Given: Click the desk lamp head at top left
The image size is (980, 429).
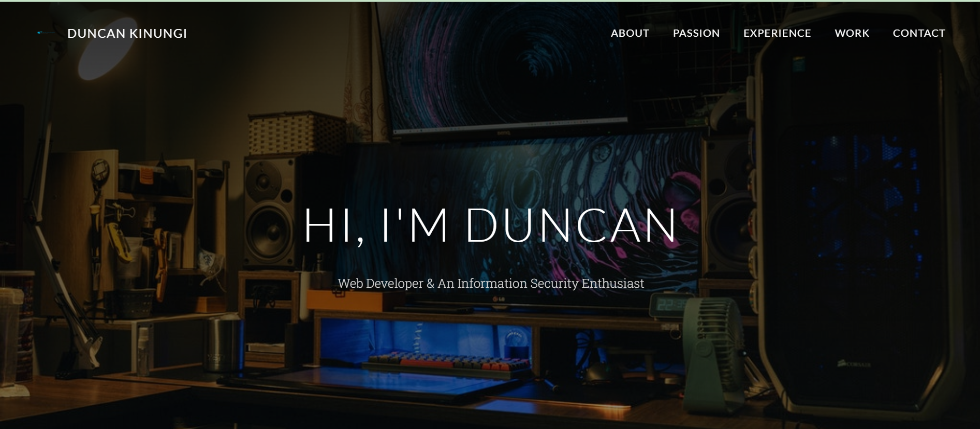Looking at the screenshot, I should 104,57.
